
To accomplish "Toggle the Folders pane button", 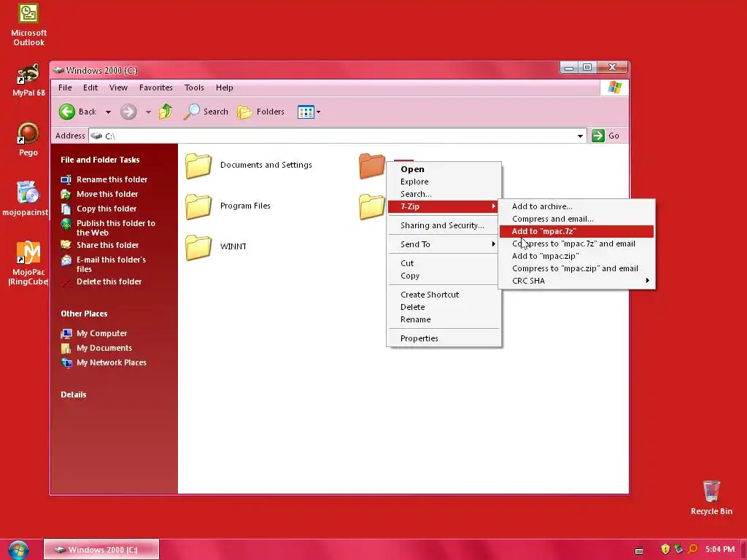I will tap(261, 112).
